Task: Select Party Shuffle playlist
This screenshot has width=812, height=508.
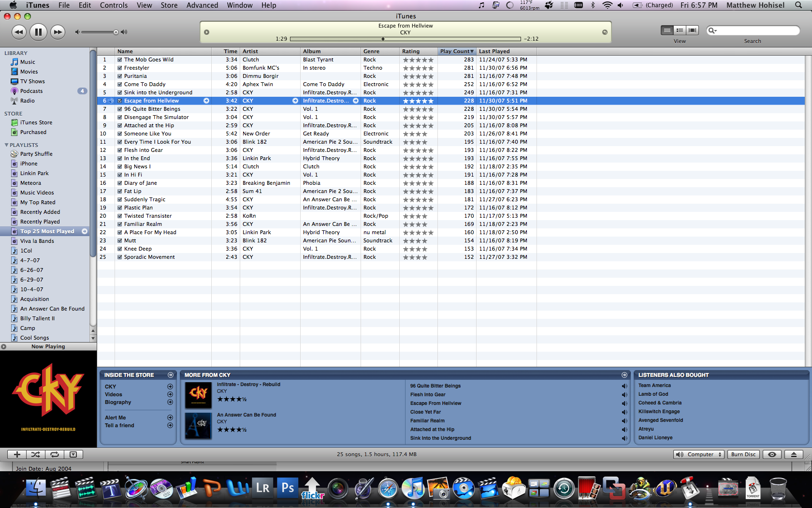Action: tap(36, 154)
